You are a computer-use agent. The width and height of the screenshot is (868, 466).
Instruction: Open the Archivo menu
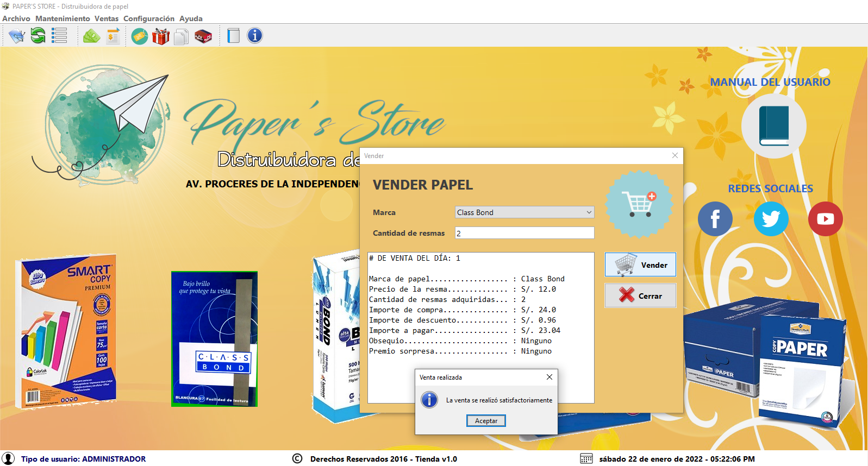[x=16, y=18]
